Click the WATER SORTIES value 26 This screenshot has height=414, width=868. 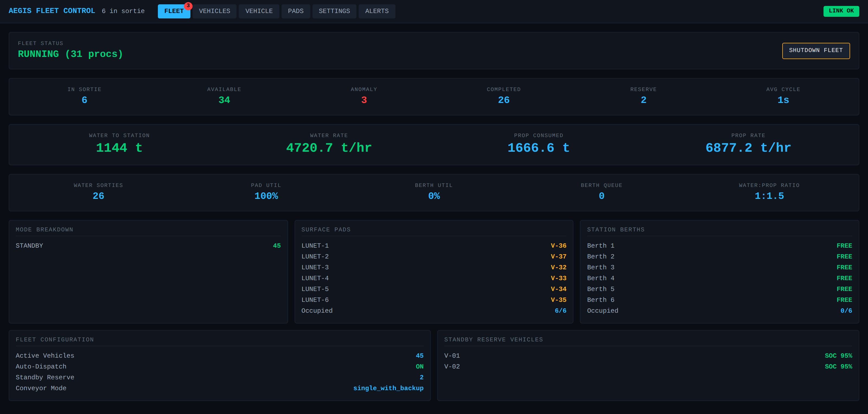98,196
